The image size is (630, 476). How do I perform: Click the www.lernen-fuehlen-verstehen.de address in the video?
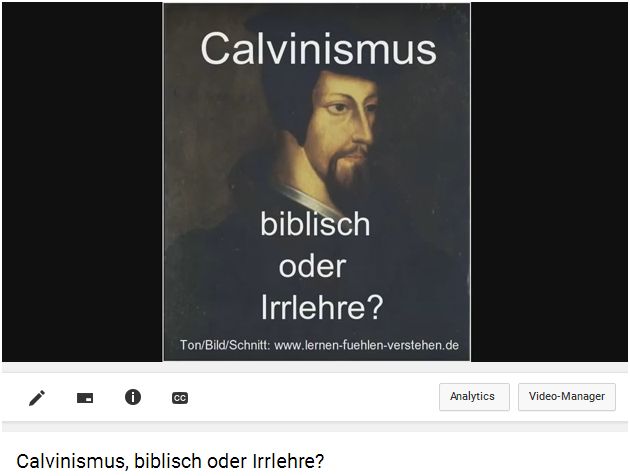pos(366,345)
